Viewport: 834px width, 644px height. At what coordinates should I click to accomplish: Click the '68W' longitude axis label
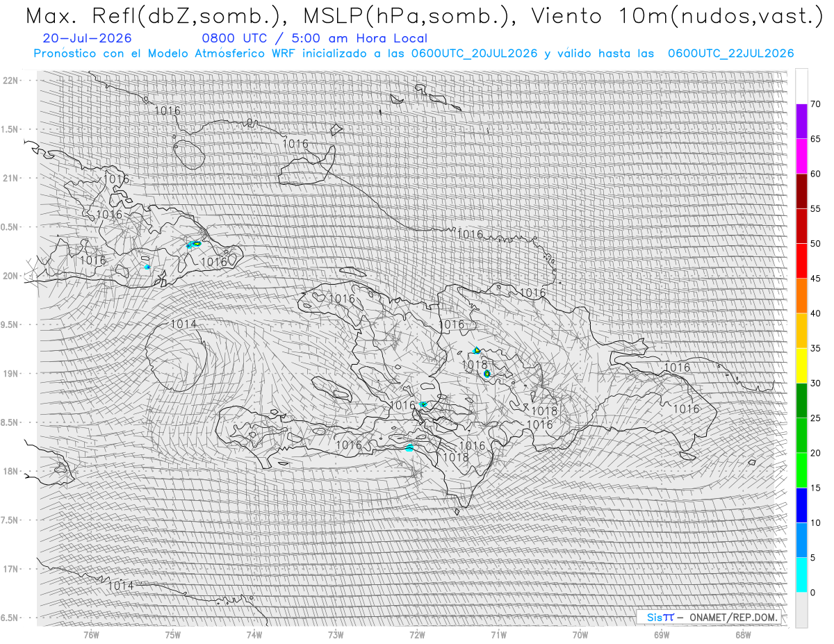tap(743, 634)
